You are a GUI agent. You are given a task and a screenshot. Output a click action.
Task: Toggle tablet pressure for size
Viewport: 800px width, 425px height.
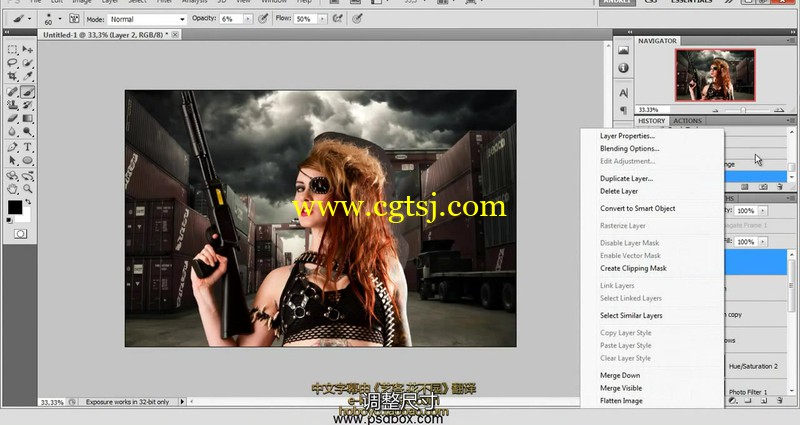tap(357, 19)
